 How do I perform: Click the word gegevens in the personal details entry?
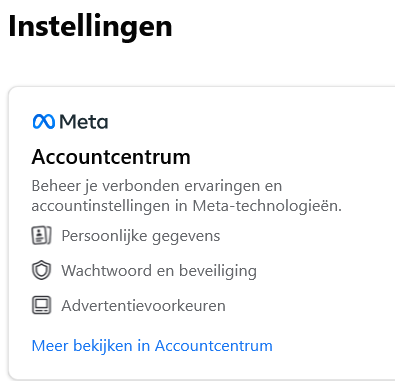186,237
